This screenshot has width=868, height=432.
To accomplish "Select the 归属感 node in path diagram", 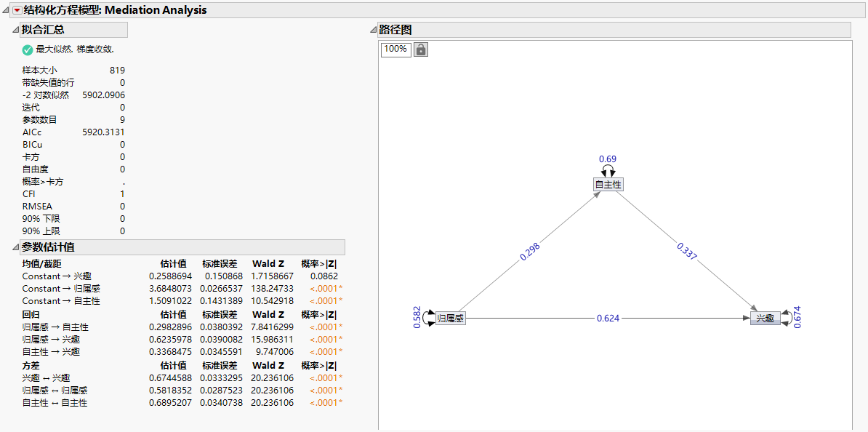I will click(451, 319).
